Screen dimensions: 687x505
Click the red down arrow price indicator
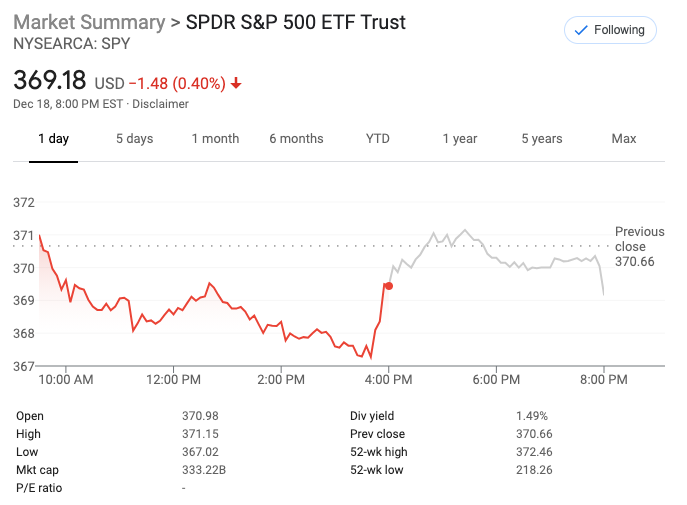[x=236, y=82]
